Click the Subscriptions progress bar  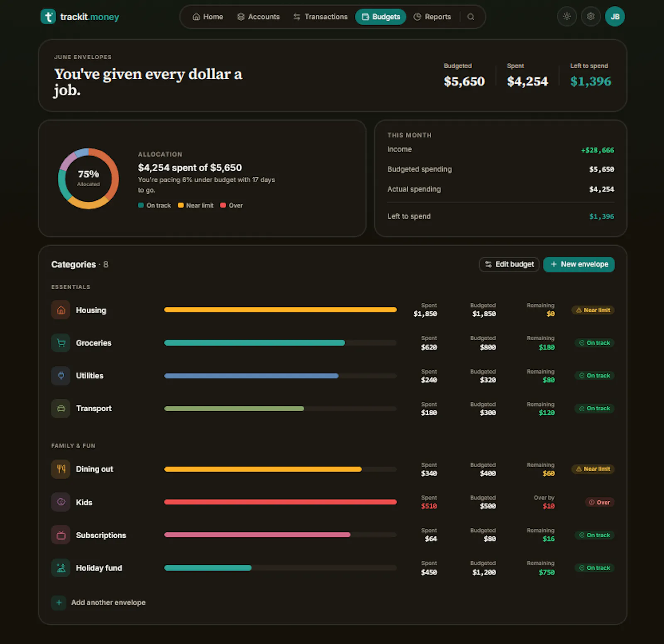281,535
